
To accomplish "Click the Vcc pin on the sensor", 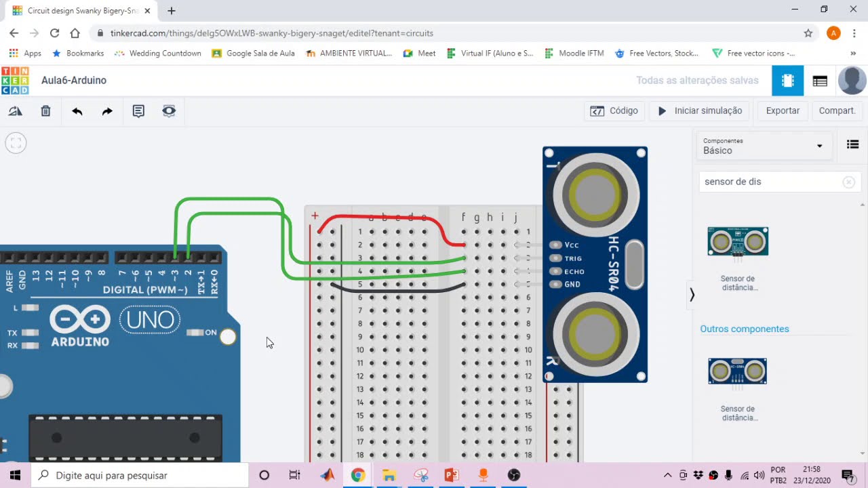I will pyautogui.click(x=556, y=245).
